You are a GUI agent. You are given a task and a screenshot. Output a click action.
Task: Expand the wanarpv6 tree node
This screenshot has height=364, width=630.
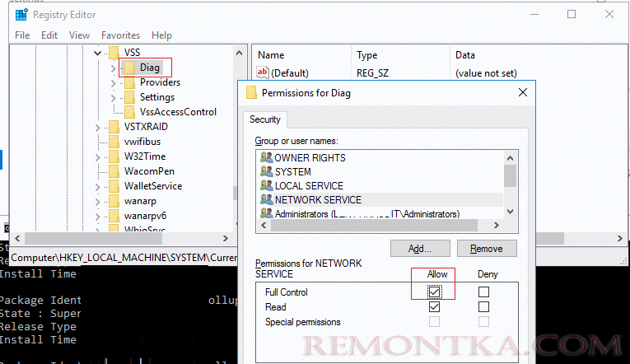98,217
